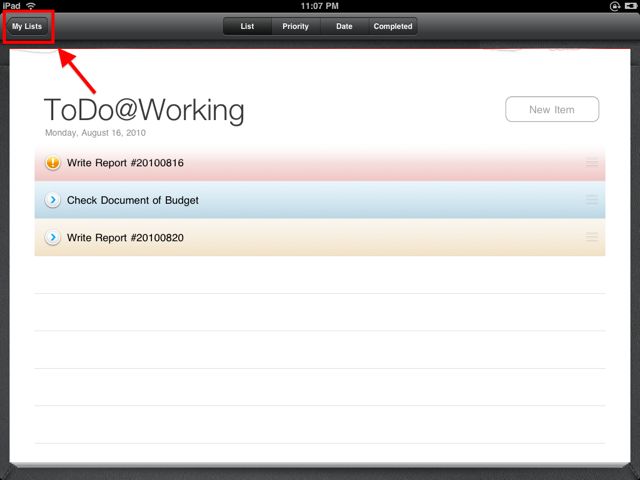
Task: Grab the reorder handle on Write Report #20100816
Action: pyautogui.click(x=592, y=163)
